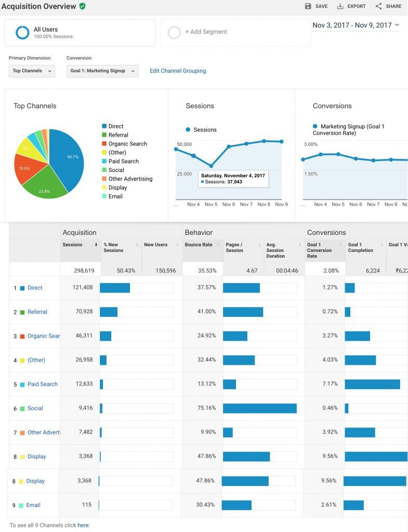This screenshot has height=532, width=408.
Task: Click the Direct sessions bar
Action: tap(115, 288)
